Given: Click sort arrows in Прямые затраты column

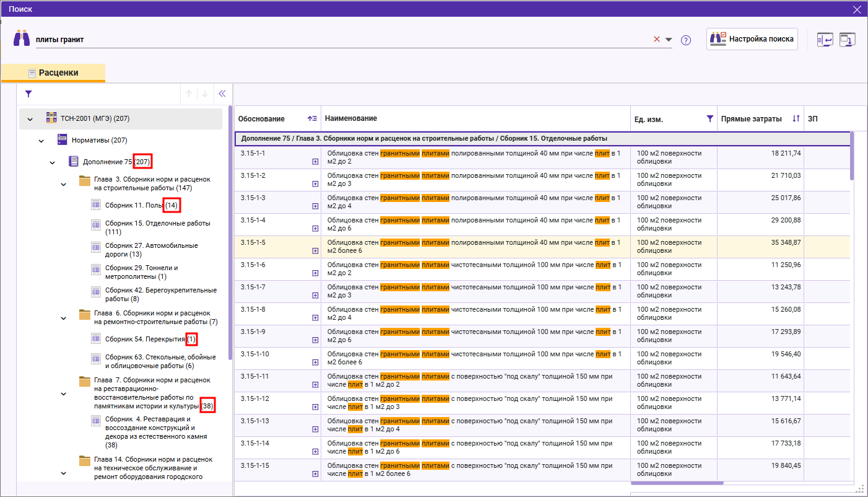Looking at the screenshot, I should click(796, 119).
